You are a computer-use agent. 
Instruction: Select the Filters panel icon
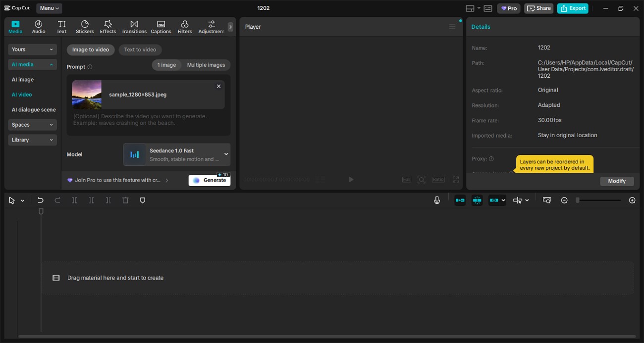pos(184,26)
